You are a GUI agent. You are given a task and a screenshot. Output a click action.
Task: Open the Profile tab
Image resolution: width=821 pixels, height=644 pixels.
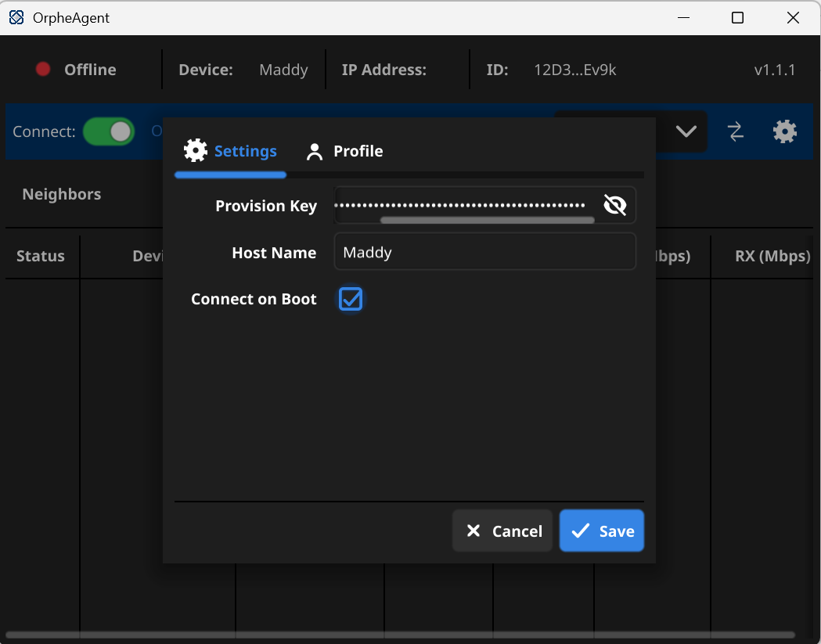click(x=344, y=151)
